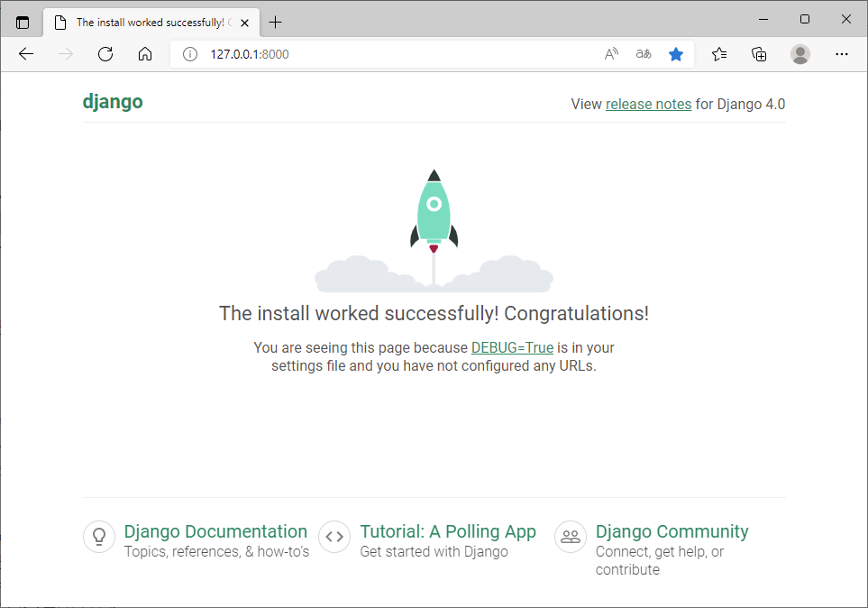Open Settings and more ellipsis menu
The width and height of the screenshot is (868, 608).
[x=842, y=54]
